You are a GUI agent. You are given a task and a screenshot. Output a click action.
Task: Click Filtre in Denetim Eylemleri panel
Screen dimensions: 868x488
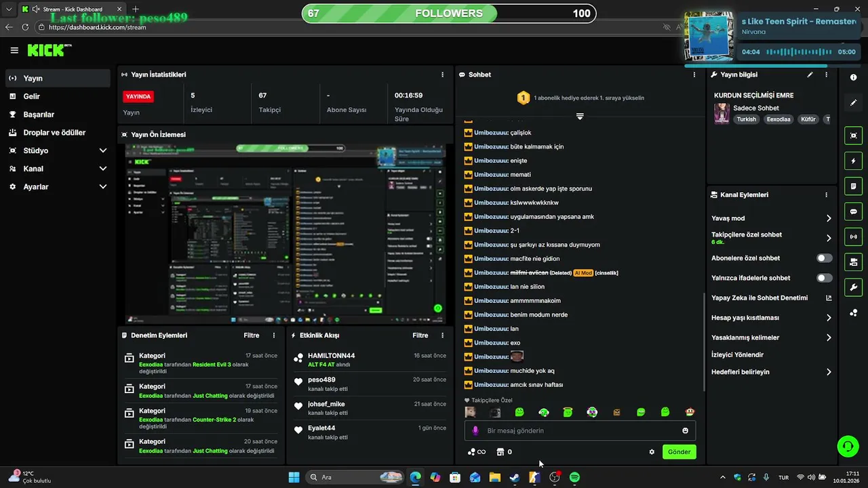click(252, 335)
